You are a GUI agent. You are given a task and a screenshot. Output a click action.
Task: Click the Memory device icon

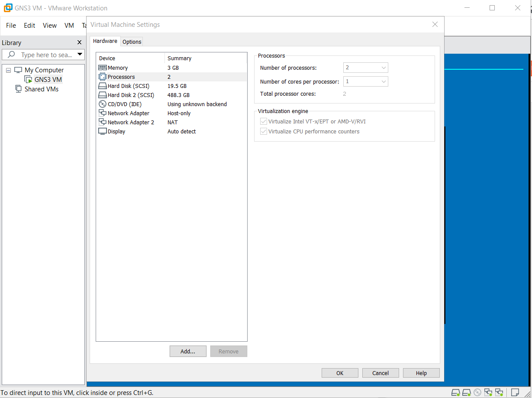(103, 68)
